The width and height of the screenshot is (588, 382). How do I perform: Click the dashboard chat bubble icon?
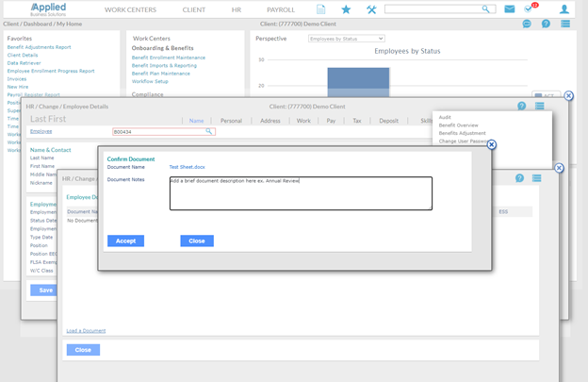point(527,24)
